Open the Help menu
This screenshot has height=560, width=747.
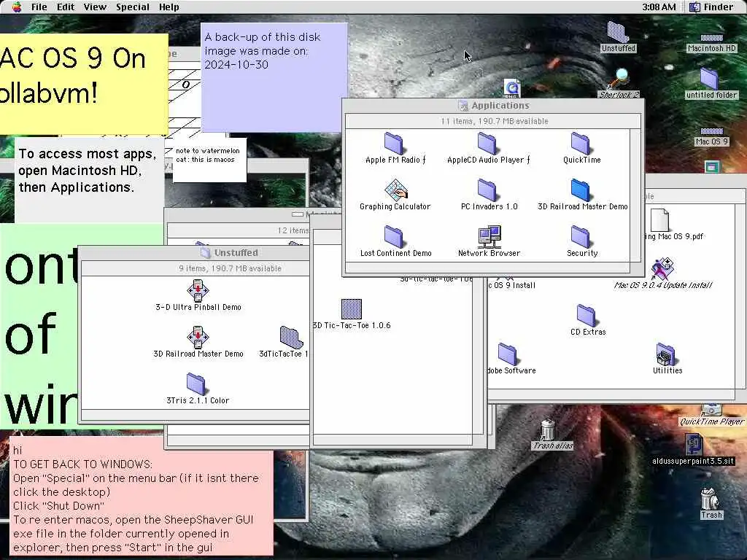coord(169,7)
